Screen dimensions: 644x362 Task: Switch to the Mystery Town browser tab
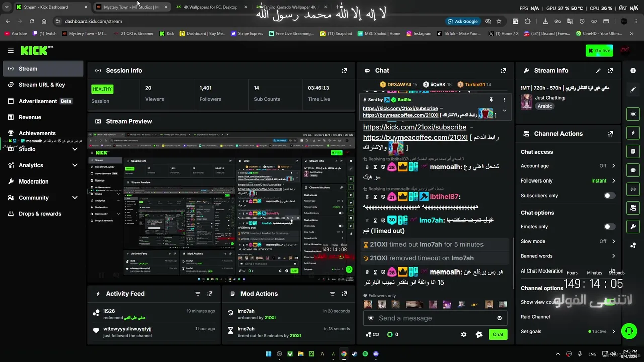(x=131, y=7)
